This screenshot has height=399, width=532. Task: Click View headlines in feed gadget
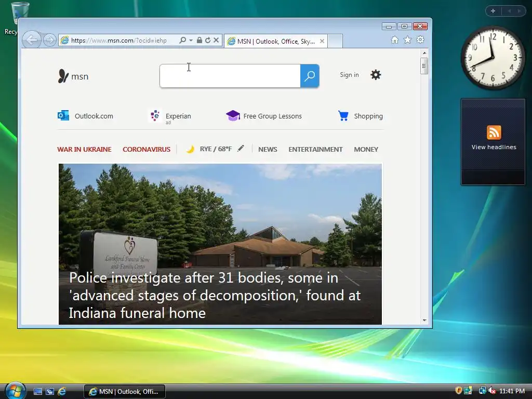[494, 147]
